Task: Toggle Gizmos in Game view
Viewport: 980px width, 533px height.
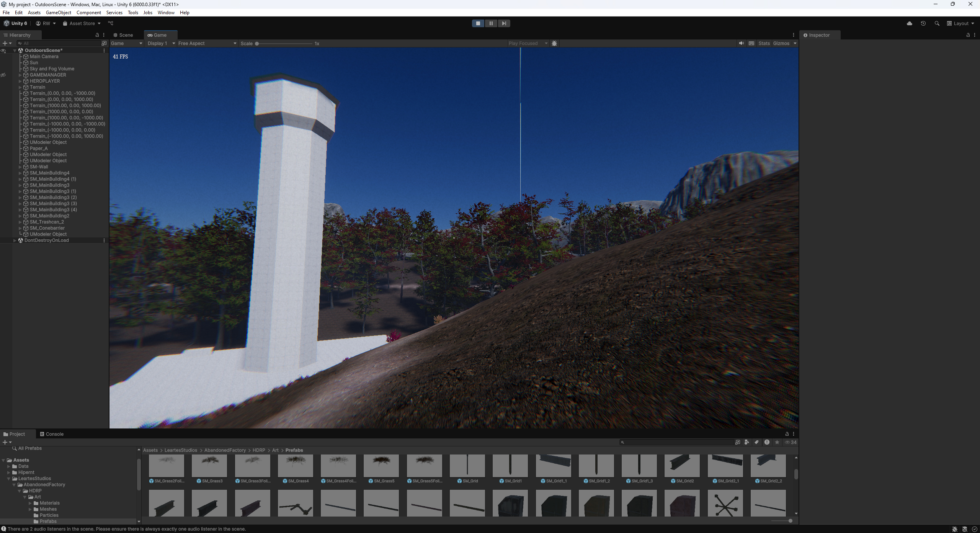Action: click(x=781, y=43)
